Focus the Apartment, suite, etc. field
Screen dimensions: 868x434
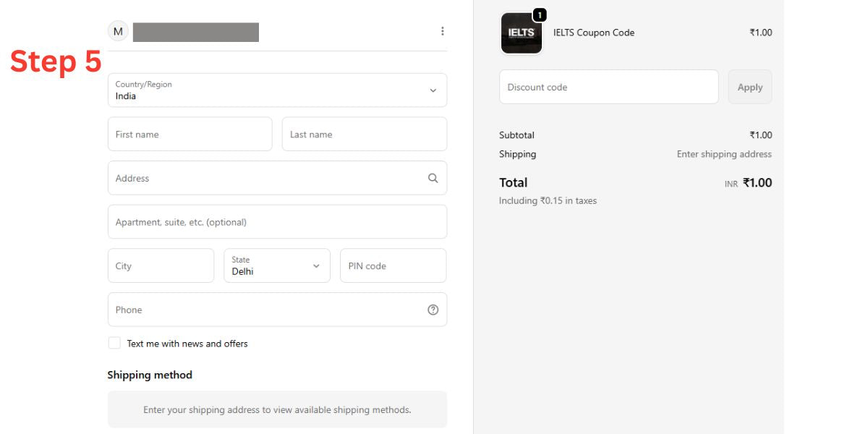[x=277, y=222]
